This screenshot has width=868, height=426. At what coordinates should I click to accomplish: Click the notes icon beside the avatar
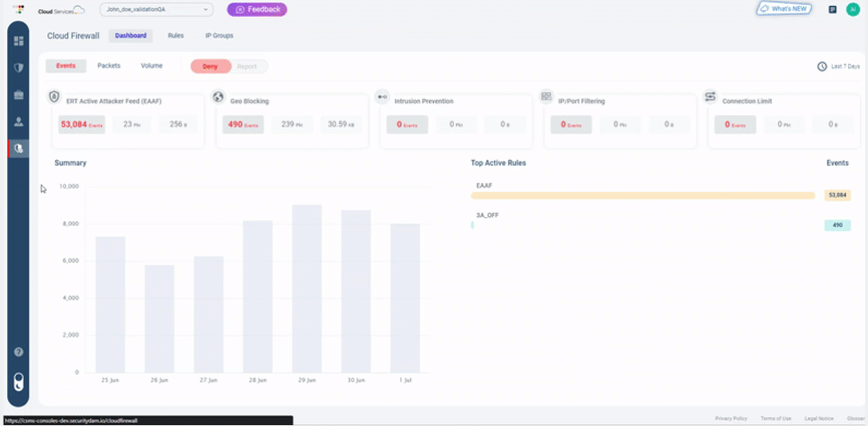click(x=831, y=10)
